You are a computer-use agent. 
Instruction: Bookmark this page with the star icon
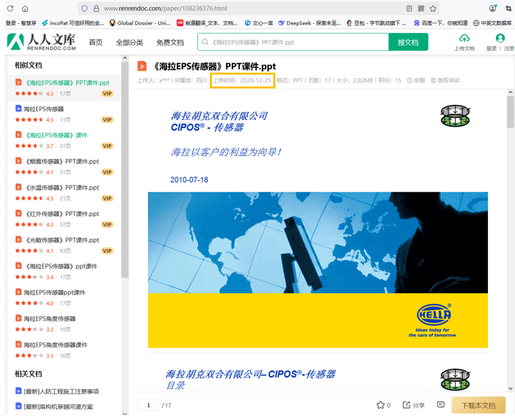point(433,9)
